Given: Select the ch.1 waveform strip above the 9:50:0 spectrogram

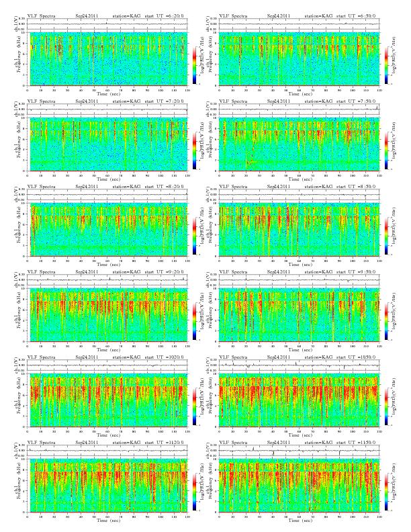Looking at the screenshot, I should (299, 279).
